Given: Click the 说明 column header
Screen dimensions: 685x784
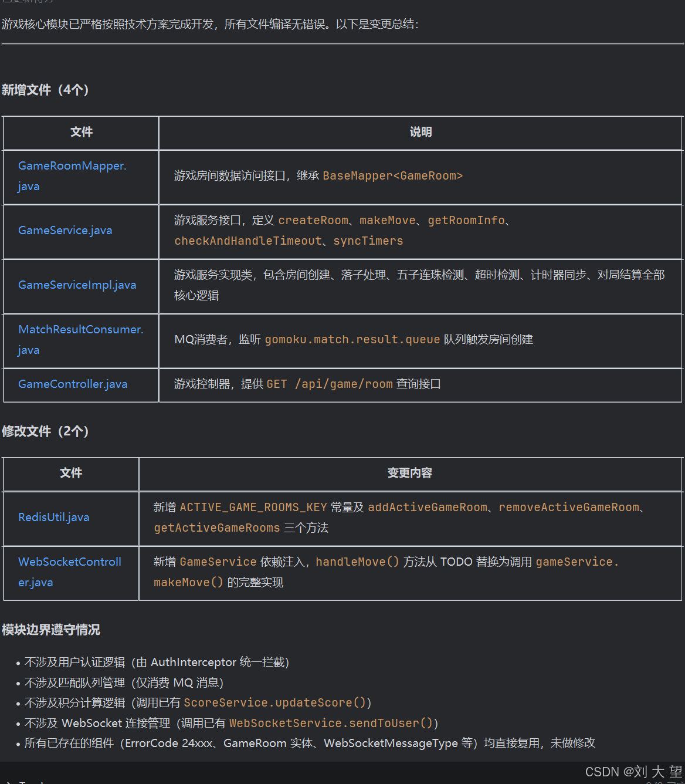Looking at the screenshot, I should (x=421, y=132).
